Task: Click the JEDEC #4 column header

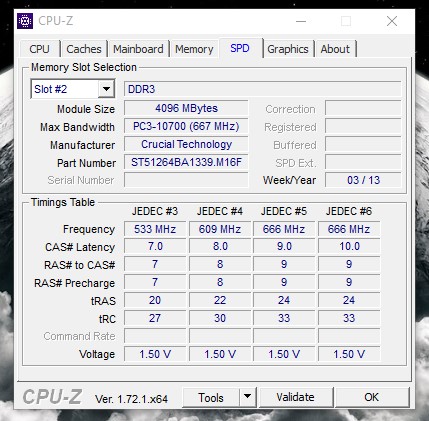Action: (x=220, y=211)
